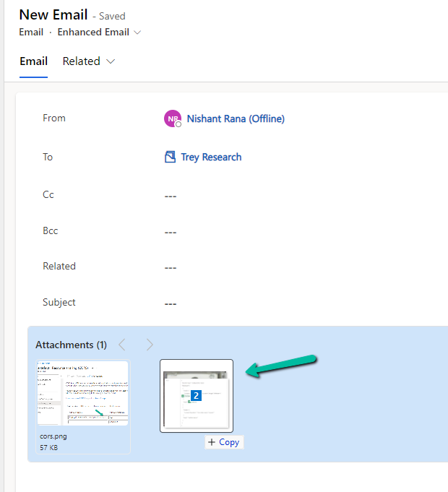Click Nishant Rana's avatar icon
Viewport: 448px width, 492px height.
173,119
